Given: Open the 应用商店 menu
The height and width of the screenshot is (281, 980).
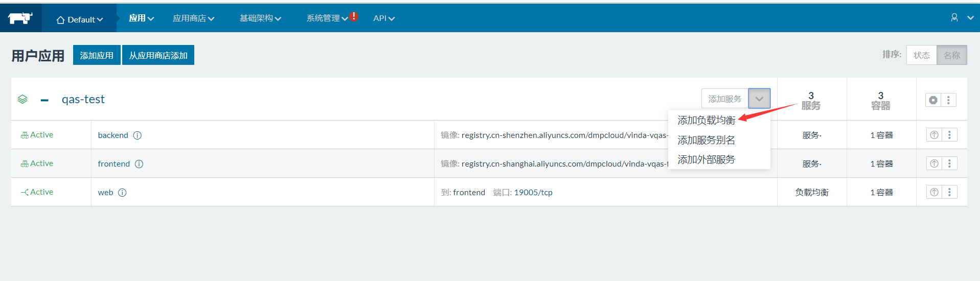Looking at the screenshot, I should coord(193,18).
